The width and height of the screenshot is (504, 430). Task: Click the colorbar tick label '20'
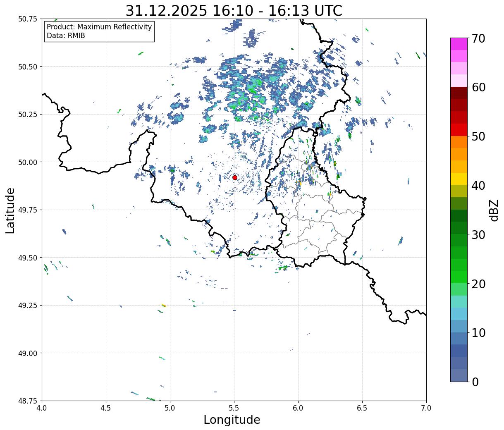[x=478, y=284]
